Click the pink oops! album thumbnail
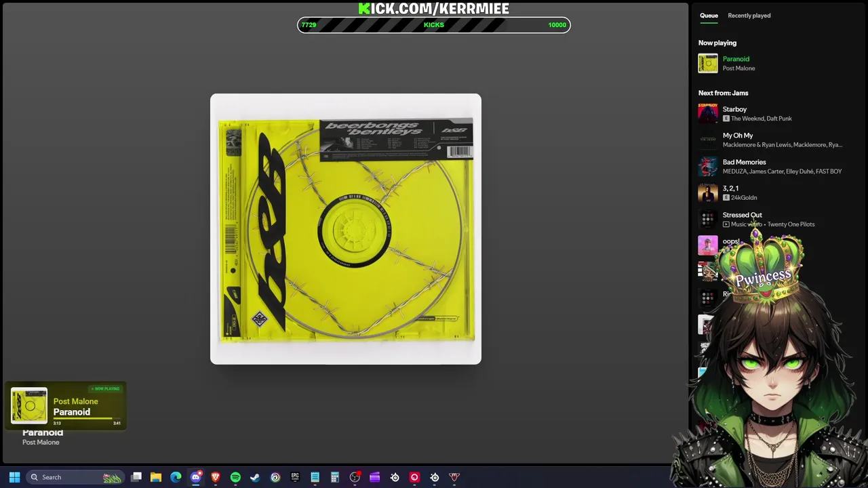The width and height of the screenshot is (868, 488). [x=708, y=245]
